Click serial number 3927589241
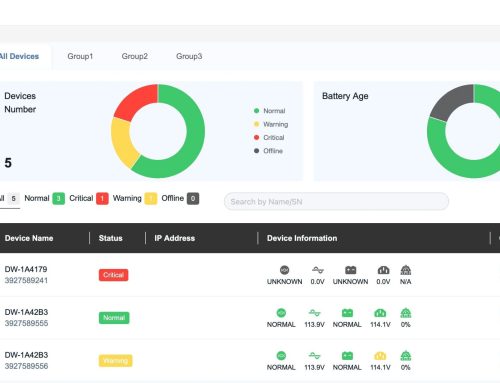Image resolution: width=500 pixels, height=383 pixels. click(x=26, y=280)
